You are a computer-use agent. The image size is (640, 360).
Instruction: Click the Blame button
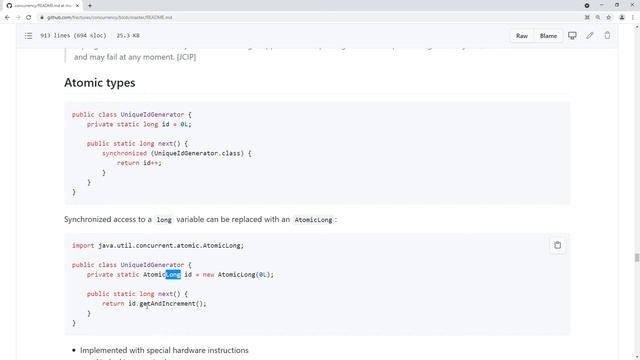[x=548, y=36]
